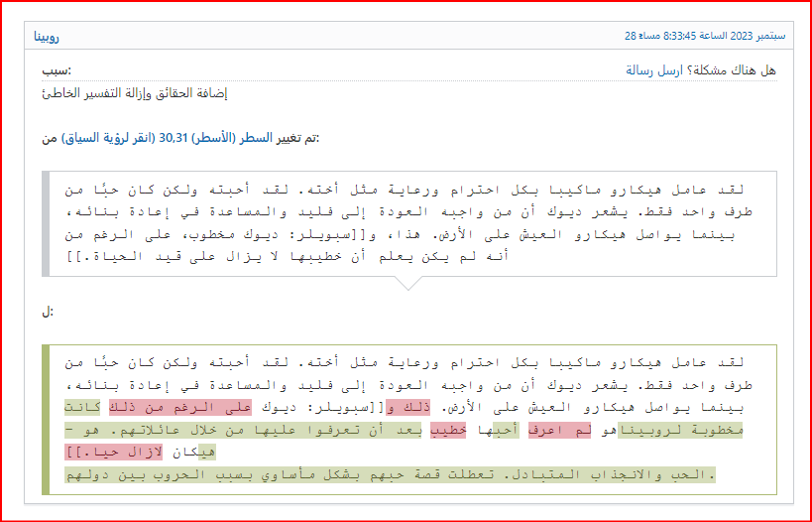Click the original text block in the gray box

tap(408, 222)
